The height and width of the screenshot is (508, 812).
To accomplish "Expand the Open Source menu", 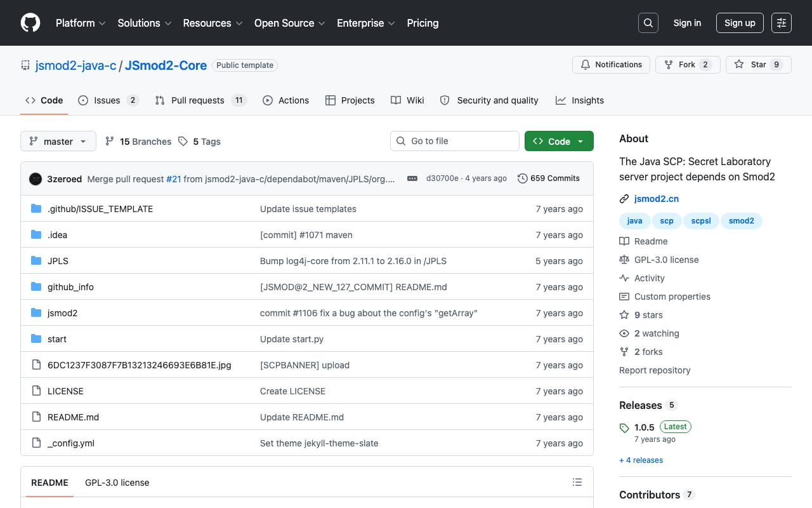I will (290, 23).
